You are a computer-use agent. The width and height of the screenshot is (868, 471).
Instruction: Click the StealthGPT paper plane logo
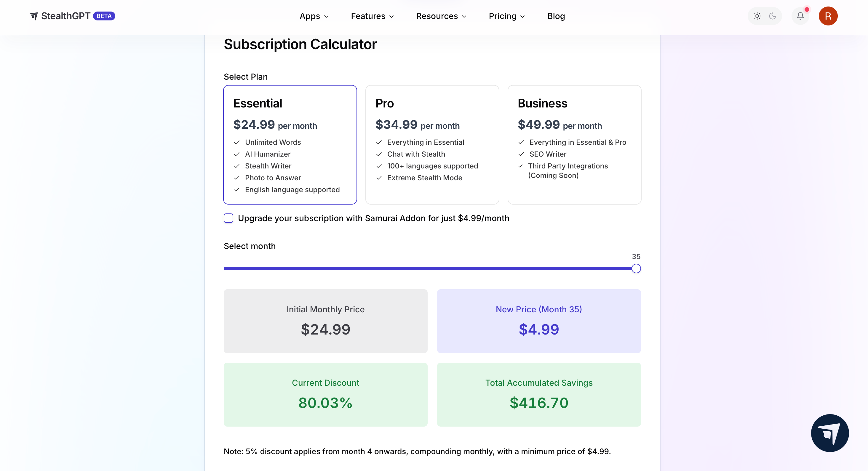point(34,16)
